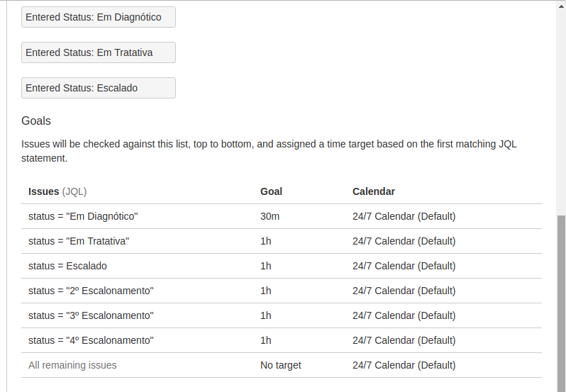Click the vertical scrollbar thumb

(x=561, y=303)
